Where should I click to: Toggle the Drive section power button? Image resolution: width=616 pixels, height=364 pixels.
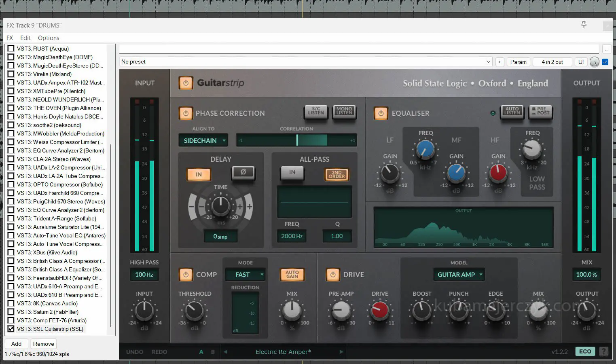[x=333, y=275]
